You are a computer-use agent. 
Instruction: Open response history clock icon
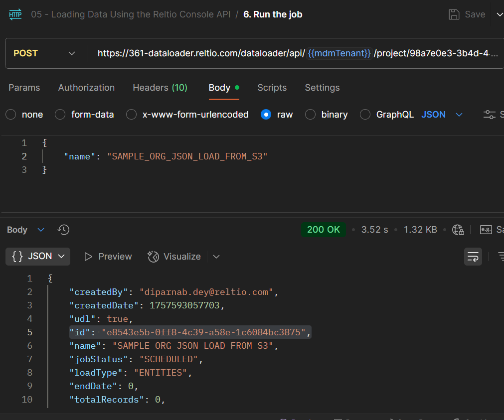(63, 230)
